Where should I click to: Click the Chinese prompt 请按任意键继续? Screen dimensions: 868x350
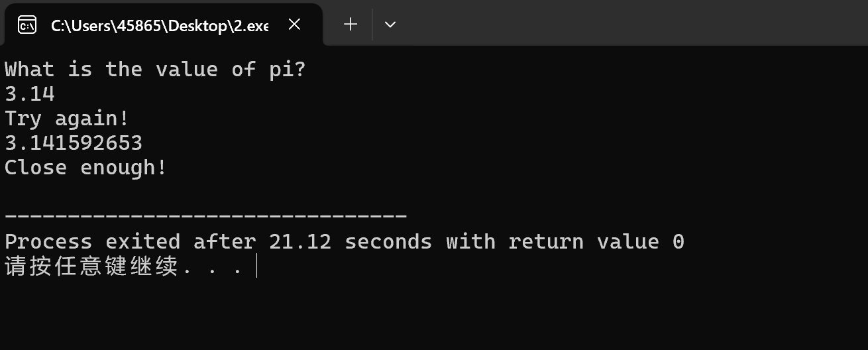pyautogui.click(x=91, y=266)
